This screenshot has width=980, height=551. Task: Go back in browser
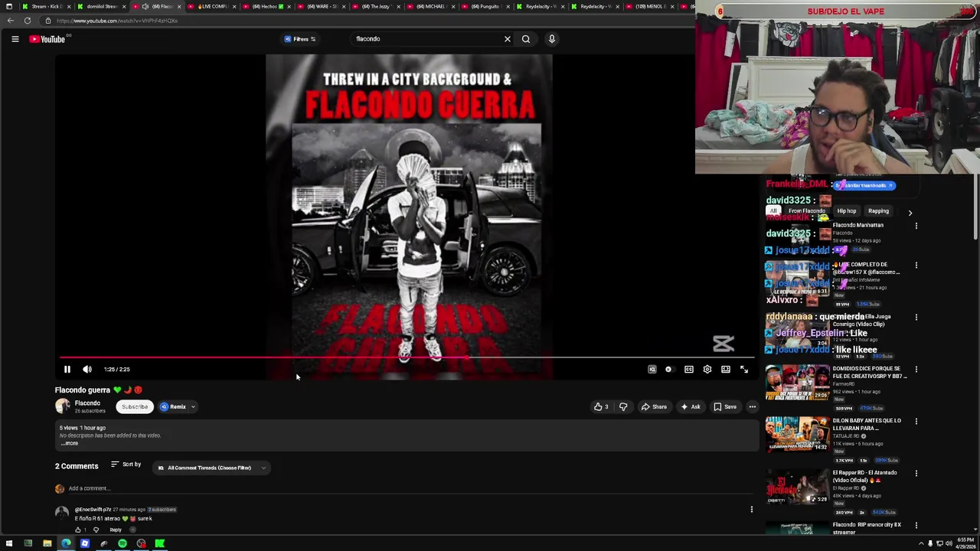click(x=10, y=21)
